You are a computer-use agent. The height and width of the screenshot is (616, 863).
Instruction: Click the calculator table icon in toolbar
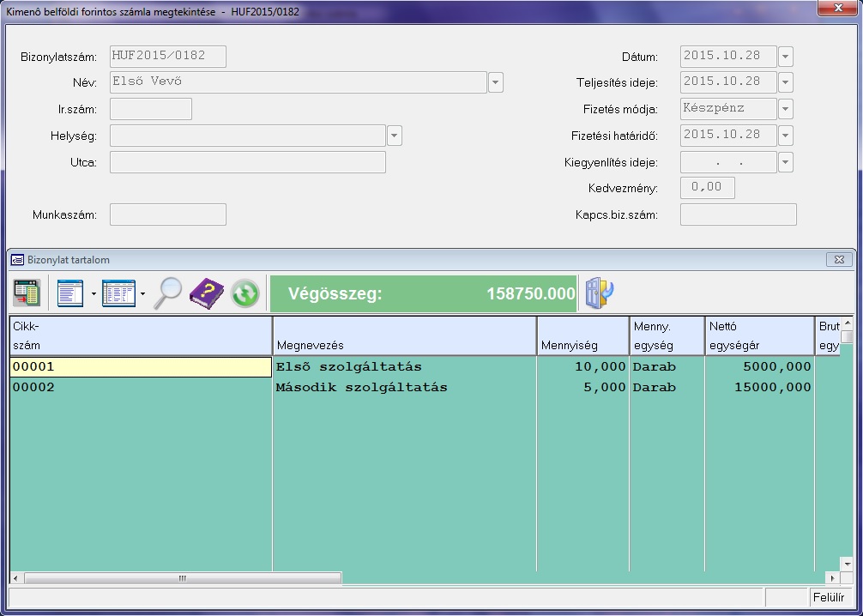pos(27,293)
